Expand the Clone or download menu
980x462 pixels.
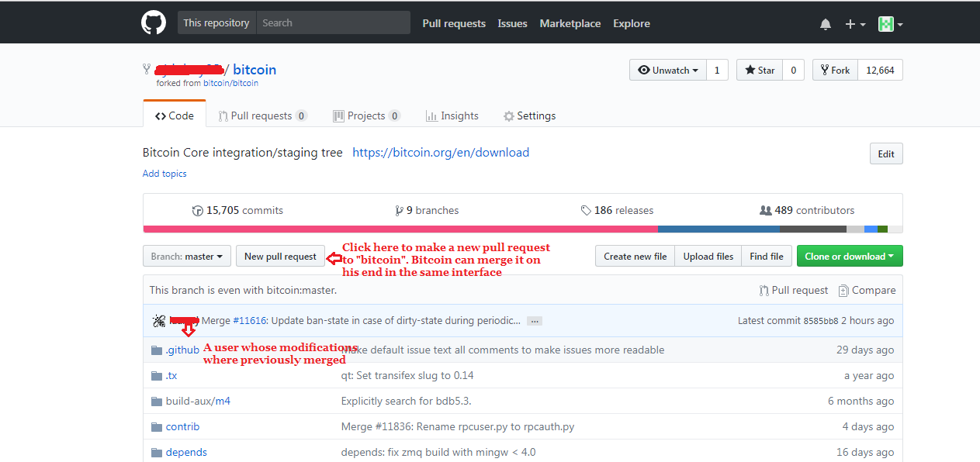(849, 257)
